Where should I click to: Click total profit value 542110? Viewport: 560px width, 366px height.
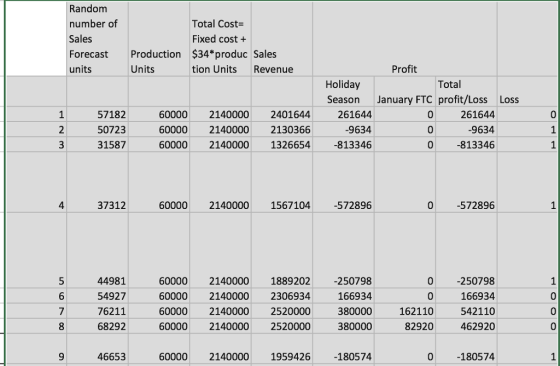466,311
